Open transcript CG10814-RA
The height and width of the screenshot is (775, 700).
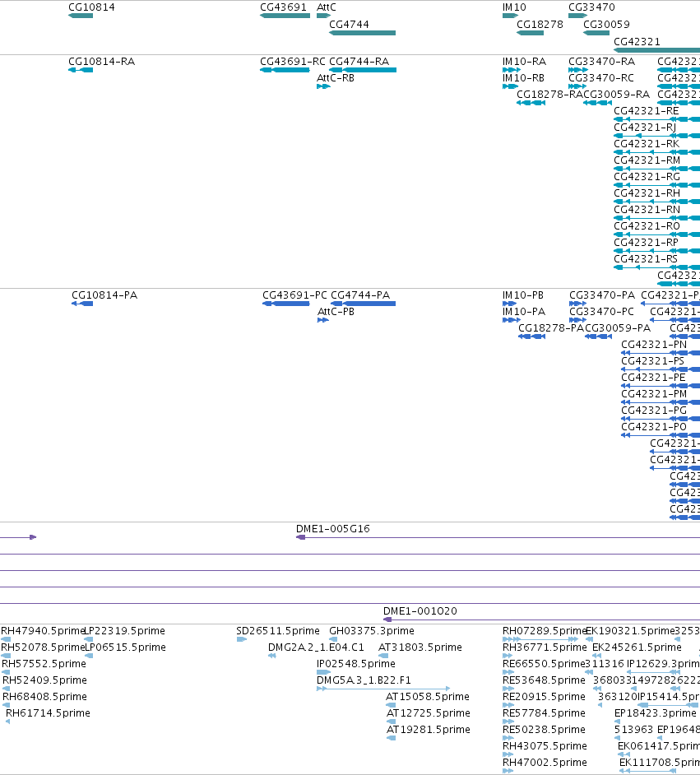[101, 62]
